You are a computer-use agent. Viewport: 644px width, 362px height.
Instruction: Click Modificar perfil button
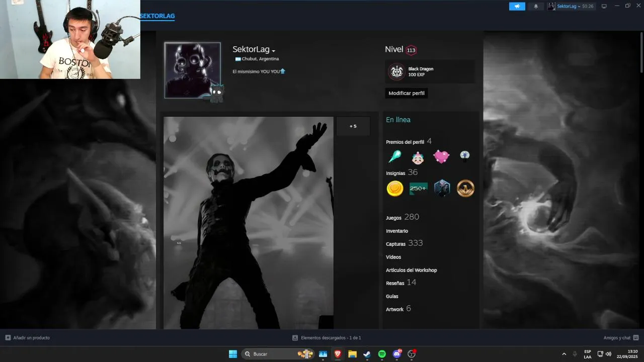tap(407, 93)
